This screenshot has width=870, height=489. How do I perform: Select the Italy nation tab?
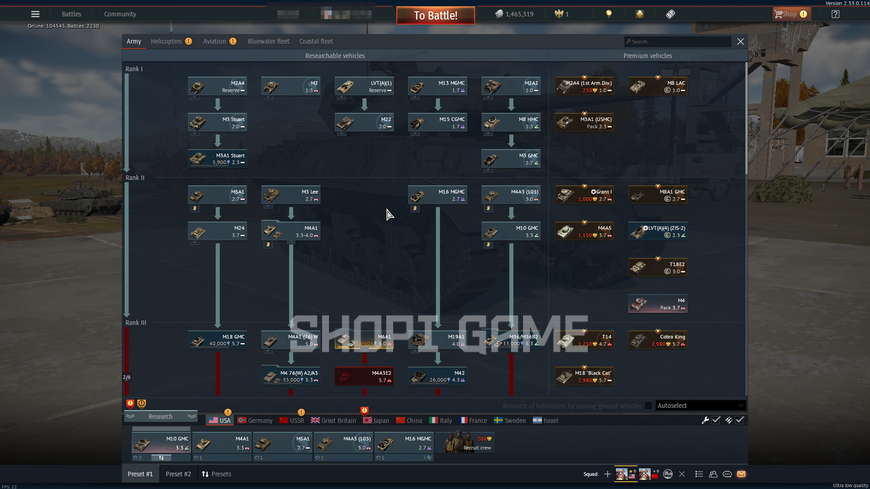tap(441, 420)
